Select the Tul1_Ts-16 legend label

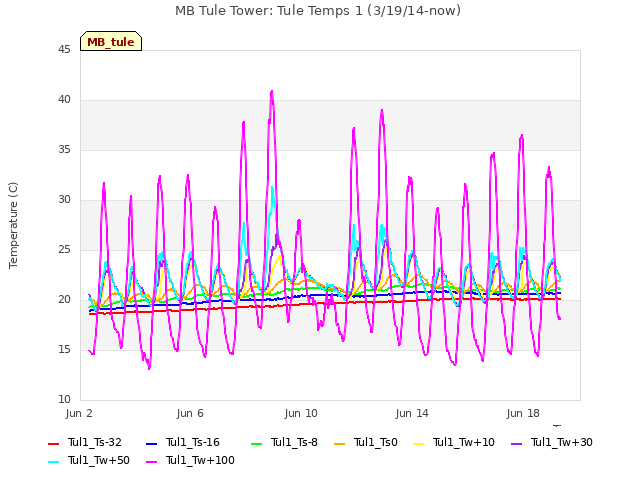193,442
